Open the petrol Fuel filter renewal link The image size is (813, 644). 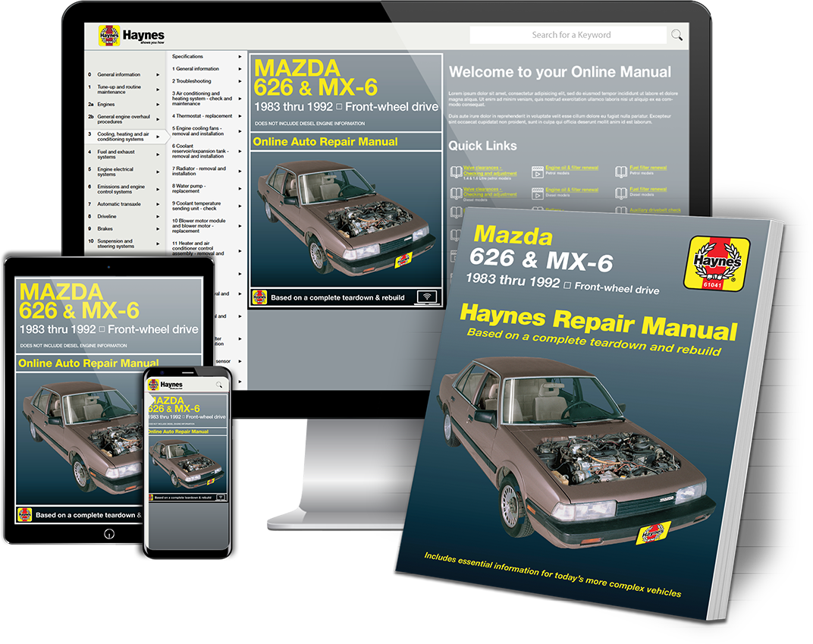[x=648, y=168]
